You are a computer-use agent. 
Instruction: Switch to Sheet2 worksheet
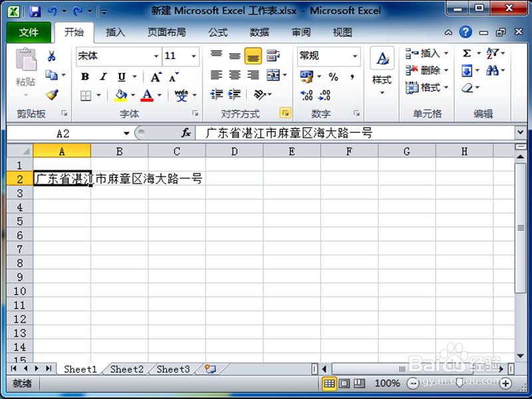click(x=127, y=369)
